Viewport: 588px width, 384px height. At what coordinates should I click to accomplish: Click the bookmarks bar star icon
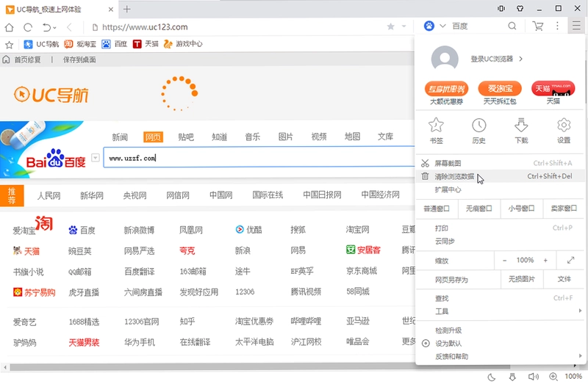pyautogui.click(x=9, y=45)
